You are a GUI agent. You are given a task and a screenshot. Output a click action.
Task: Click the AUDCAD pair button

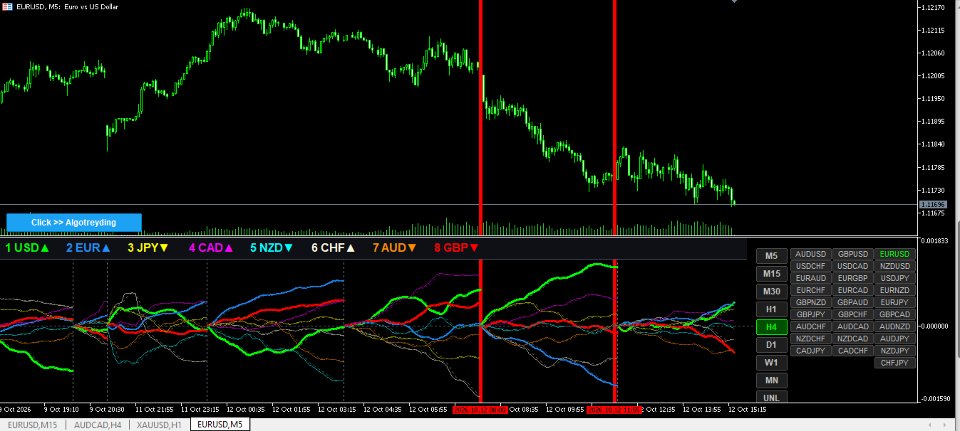(853, 327)
